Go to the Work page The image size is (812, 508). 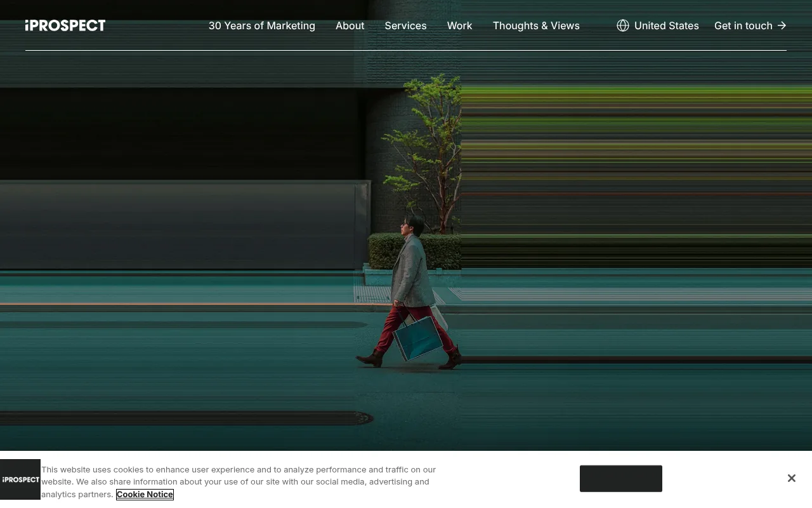tap(459, 25)
